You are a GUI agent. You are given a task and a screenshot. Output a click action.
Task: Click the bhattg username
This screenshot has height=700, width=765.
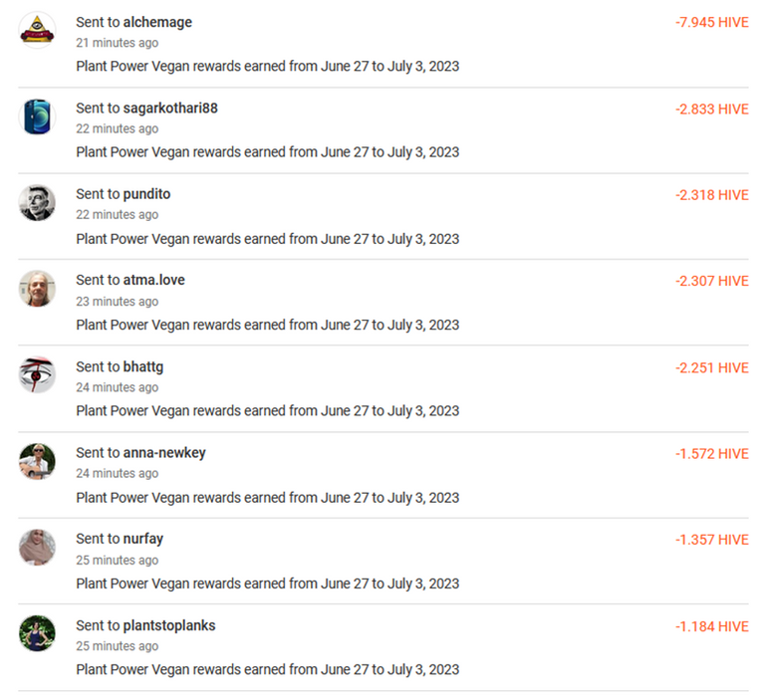pyautogui.click(x=143, y=366)
